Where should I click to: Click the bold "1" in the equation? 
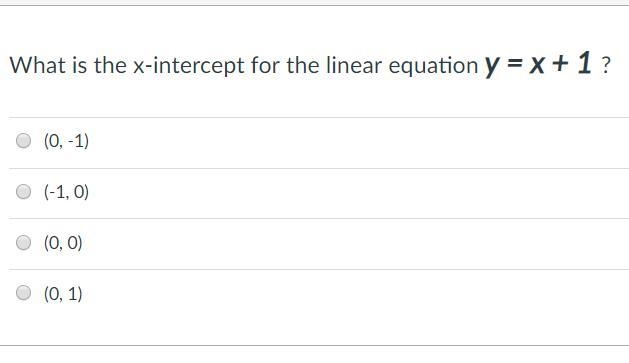click(584, 63)
